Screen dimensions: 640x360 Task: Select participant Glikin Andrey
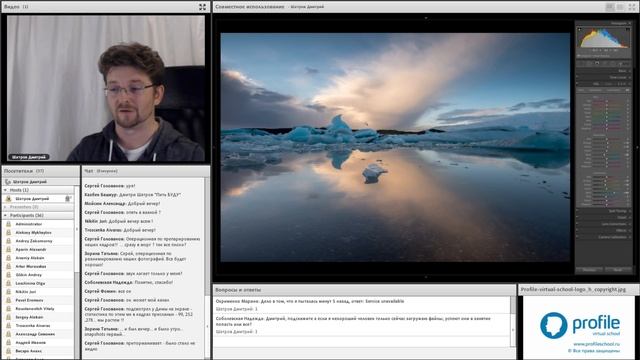coord(38,275)
